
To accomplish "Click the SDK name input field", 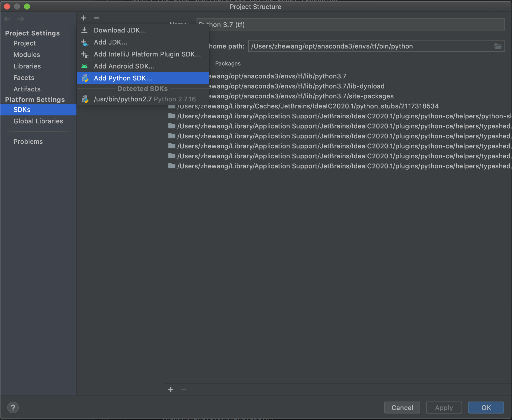I will pos(350,25).
